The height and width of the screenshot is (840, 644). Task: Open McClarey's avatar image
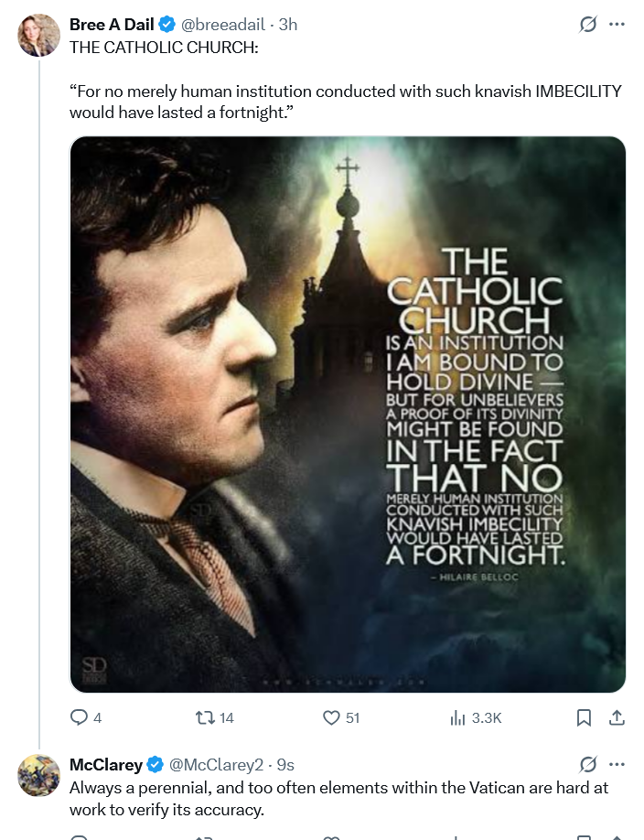[39, 775]
